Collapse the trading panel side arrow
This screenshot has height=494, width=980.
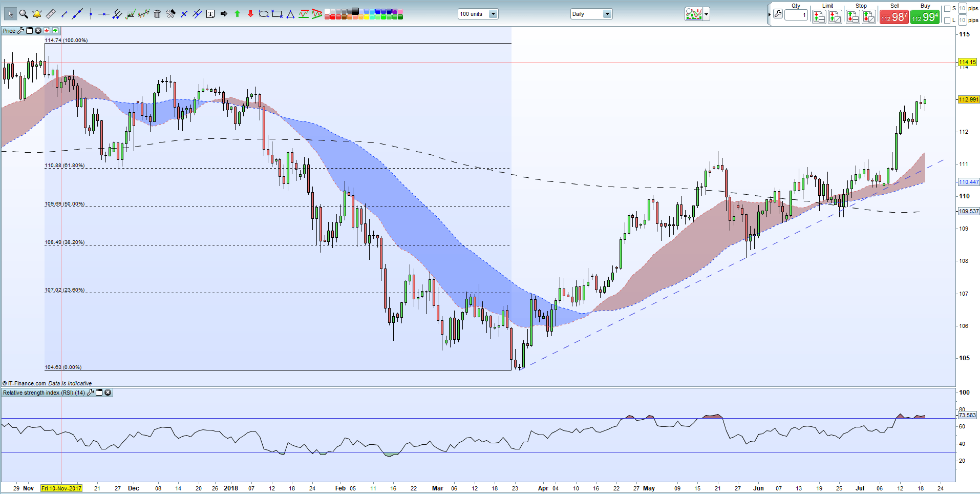(770, 14)
